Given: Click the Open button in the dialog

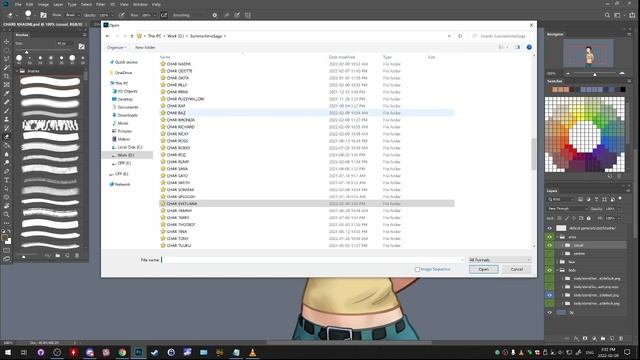Looking at the screenshot, I should (x=483, y=269).
